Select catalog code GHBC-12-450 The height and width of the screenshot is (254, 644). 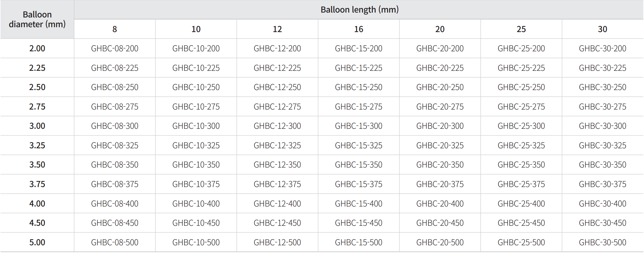click(x=277, y=223)
